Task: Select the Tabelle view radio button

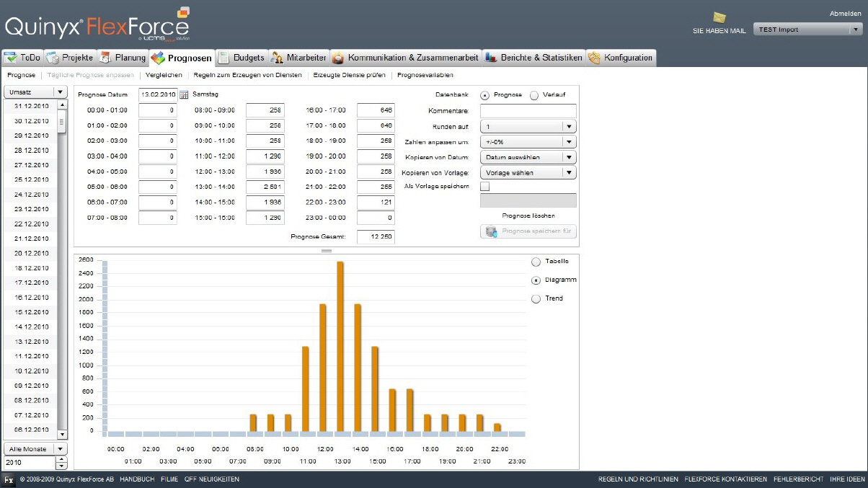Action: (x=536, y=262)
